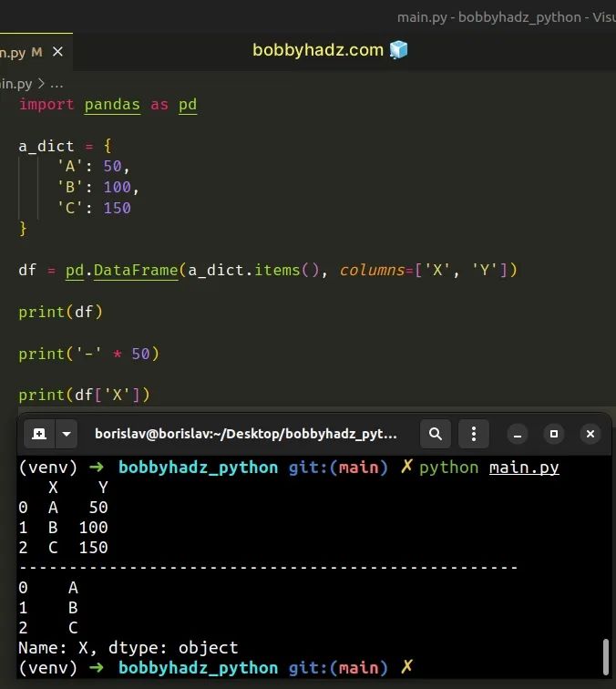Close the terminal window

point(590,434)
